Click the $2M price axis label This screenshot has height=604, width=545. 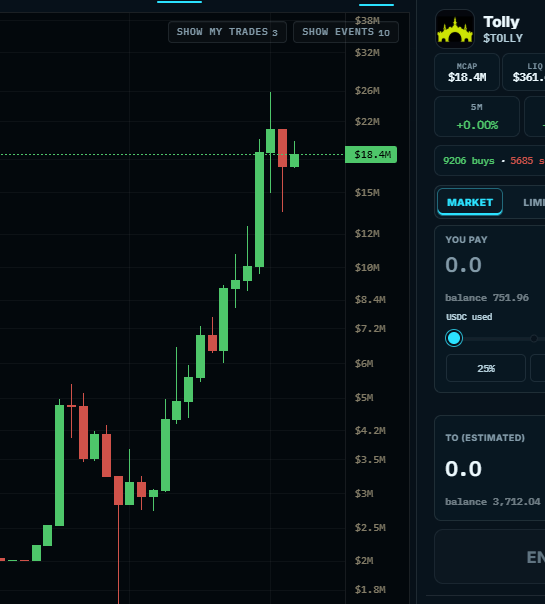(x=364, y=560)
